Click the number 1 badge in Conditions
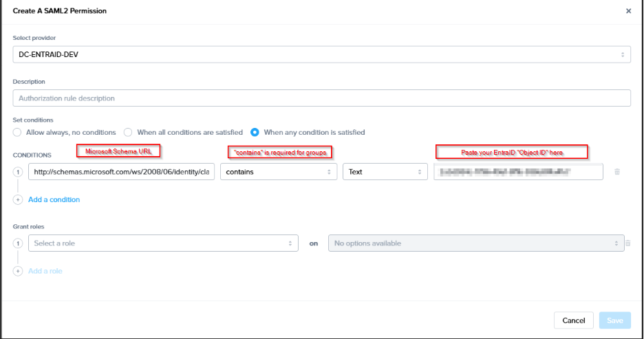 [18, 172]
